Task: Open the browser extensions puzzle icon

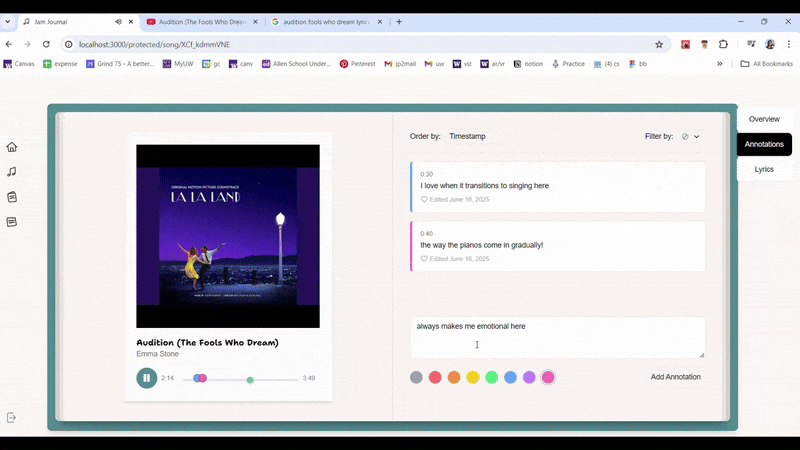Action: pos(723,44)
